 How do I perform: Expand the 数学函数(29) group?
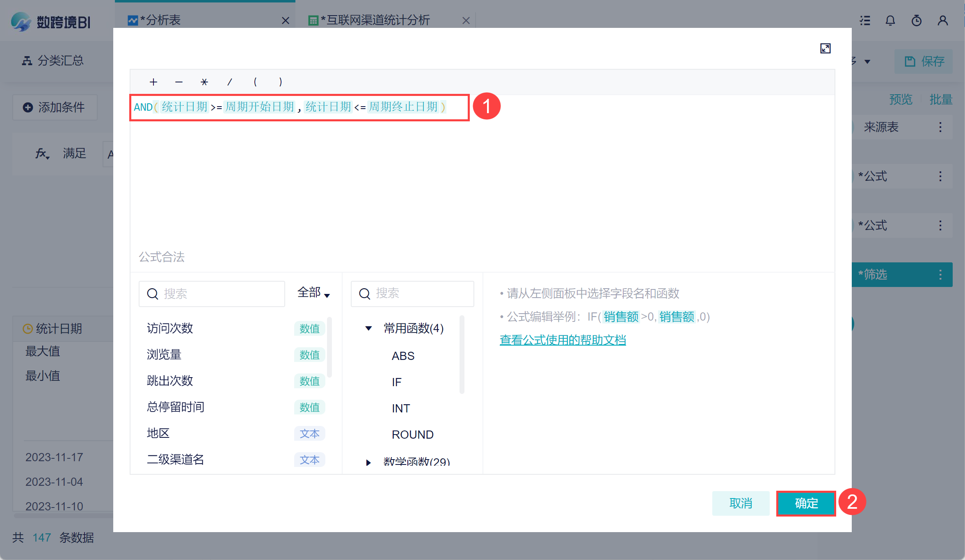click(368, 462)
